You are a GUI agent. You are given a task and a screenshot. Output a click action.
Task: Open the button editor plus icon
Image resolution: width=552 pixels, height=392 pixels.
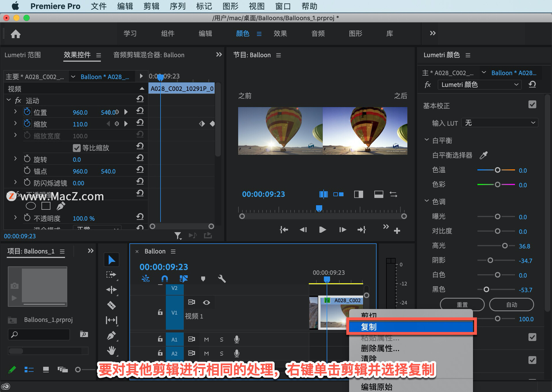(x=397, y=230)
